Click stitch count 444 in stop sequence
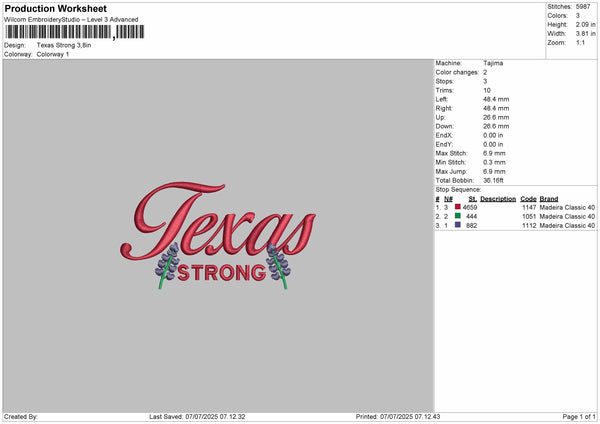Screen dimensions: 600x424 click(471, 217)
